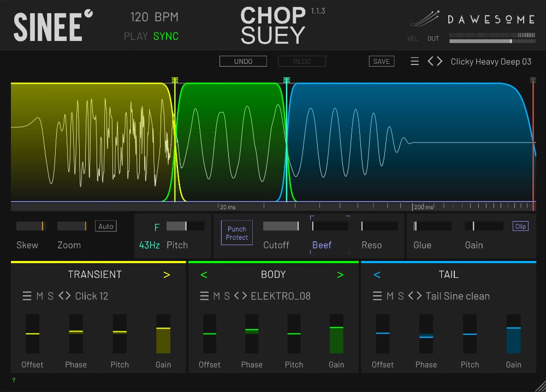Open the preset hamburger menu
546x392 pixels.
[x=414, y=62]
